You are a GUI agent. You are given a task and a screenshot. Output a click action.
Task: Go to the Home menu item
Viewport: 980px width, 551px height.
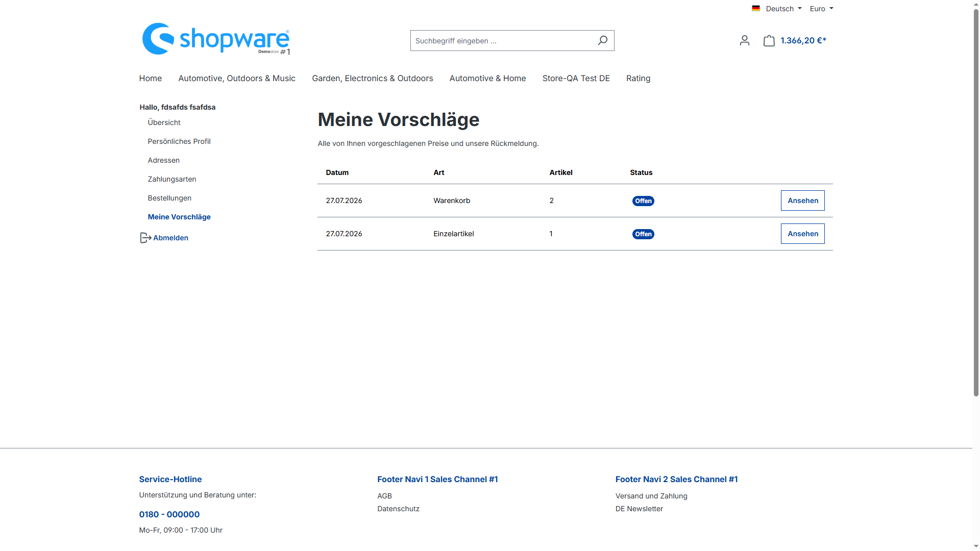pos(150,78)
